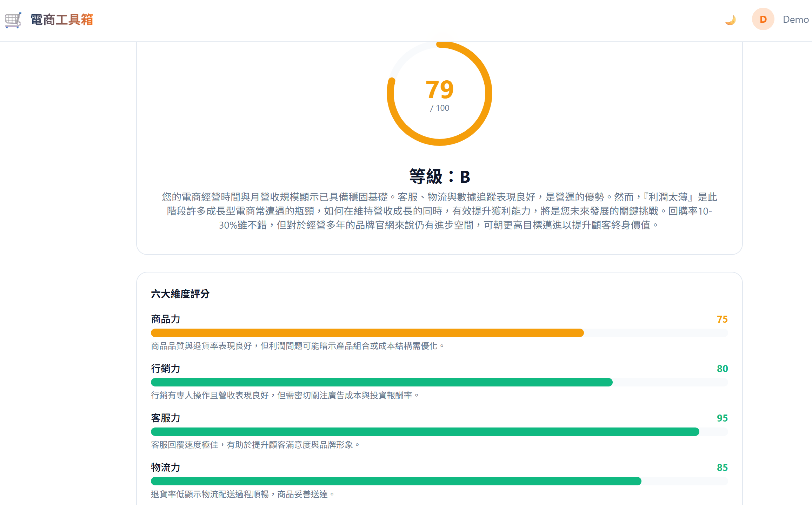The width and height of the screenshot is (812, 505).
Task: Click the 商品力 dimension label
Action: click(x=165, y=319)
